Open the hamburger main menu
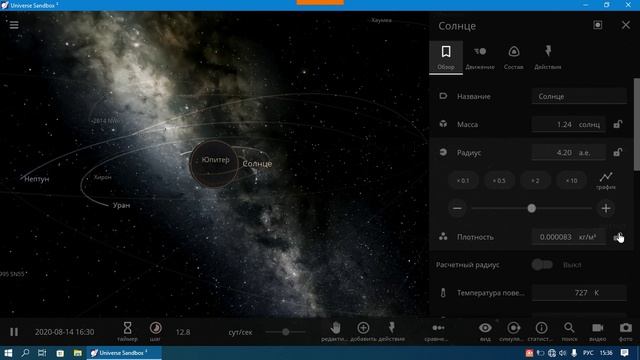Viewport: 640px width, 360px height. coord(14,25)
